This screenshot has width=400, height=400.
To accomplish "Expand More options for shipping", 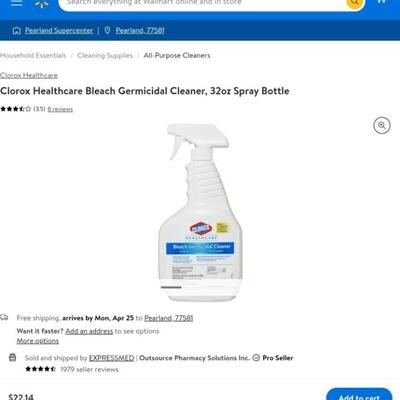I will coord(38,341).
